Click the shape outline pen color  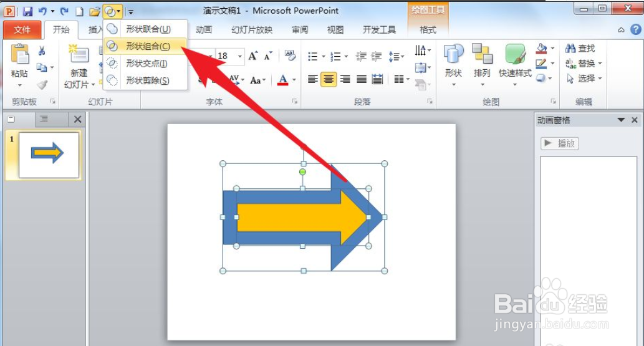click(x=542, y=64)
